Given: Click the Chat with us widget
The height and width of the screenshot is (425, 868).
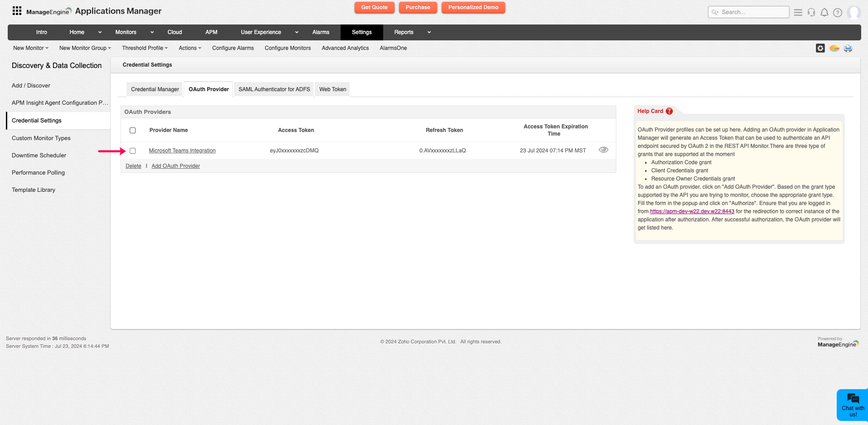Looking at the screenshot, I should (853, 405).
